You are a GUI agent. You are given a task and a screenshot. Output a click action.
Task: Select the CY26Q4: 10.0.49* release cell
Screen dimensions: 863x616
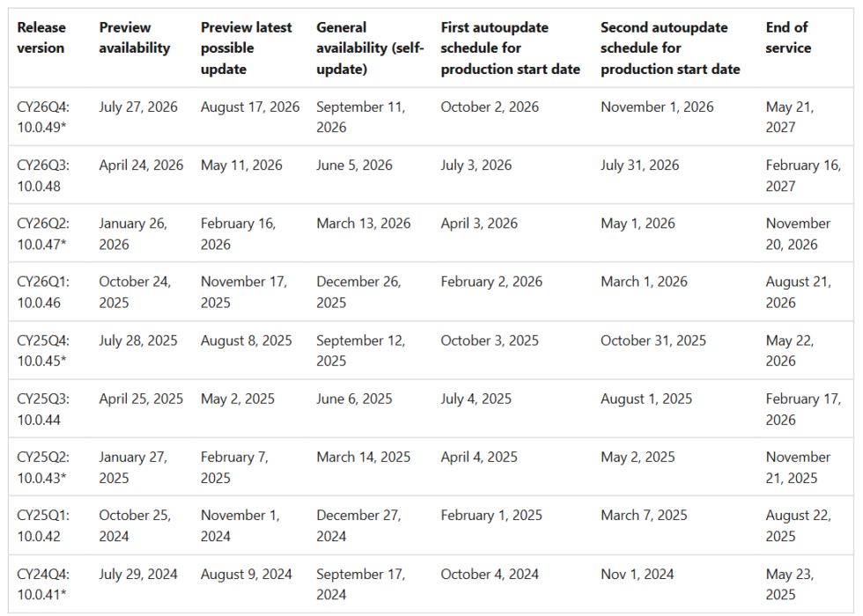42,117
